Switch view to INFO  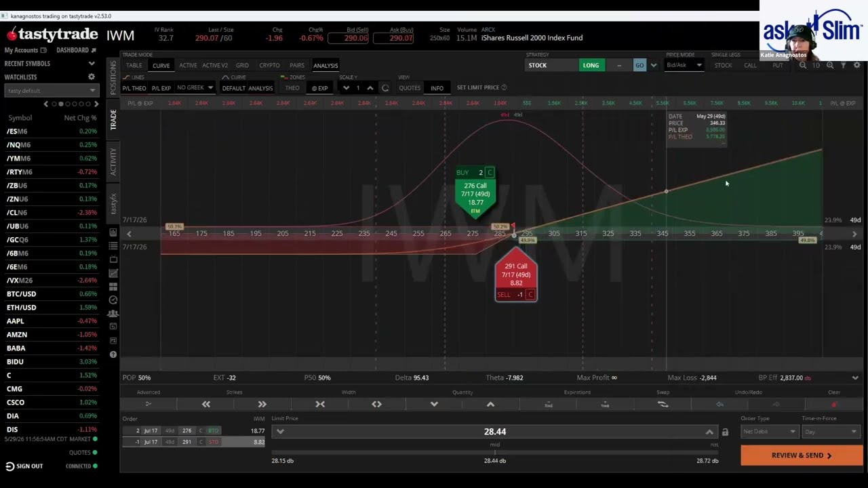pyautogui.click(x=437, y=88)
